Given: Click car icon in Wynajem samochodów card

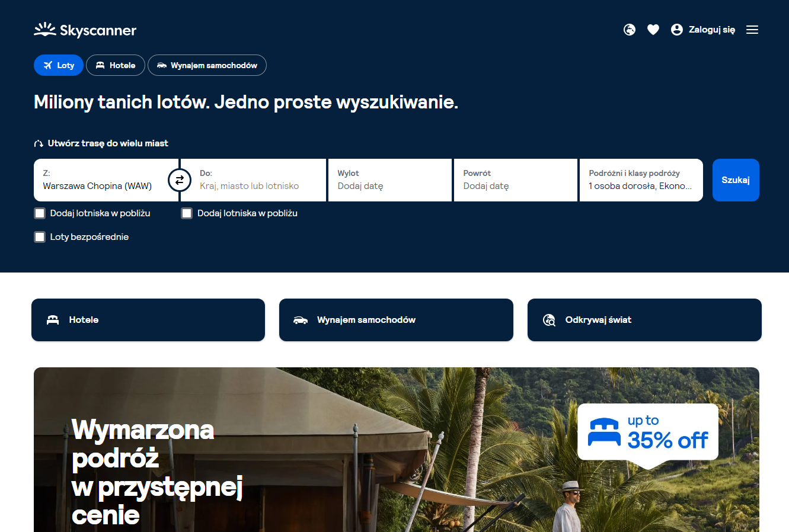Looking at the screenshot, I should click(x=301, y=320).
